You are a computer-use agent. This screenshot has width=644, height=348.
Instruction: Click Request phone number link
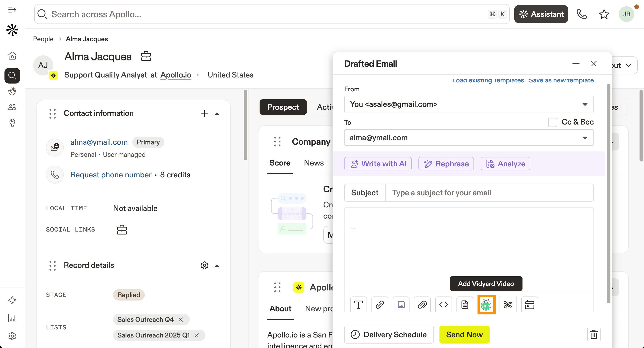[x=111, y=175]
